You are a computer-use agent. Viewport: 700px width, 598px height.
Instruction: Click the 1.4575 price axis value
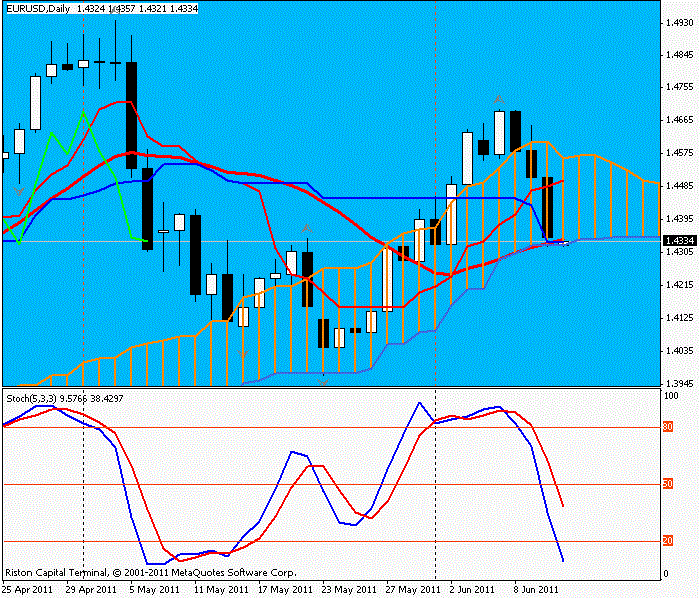[679, 153]
